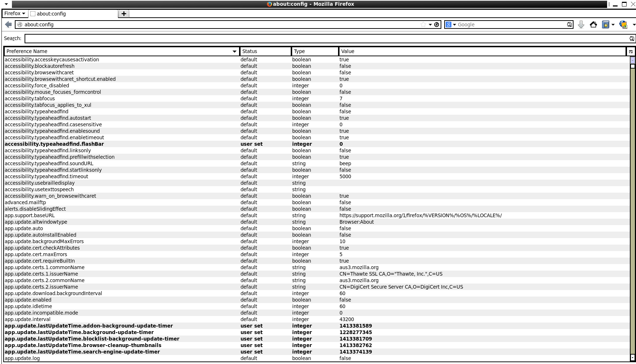The image size is (636, 364).
Task: Switch to the about:config tab
Action: coord(72,14)
